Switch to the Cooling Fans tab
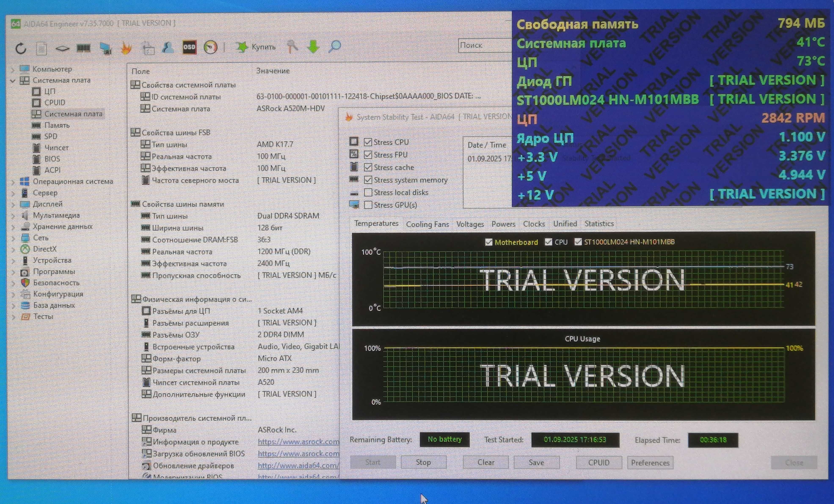The width and height of the screenshot is (834, 504). [x=427, y=224]
